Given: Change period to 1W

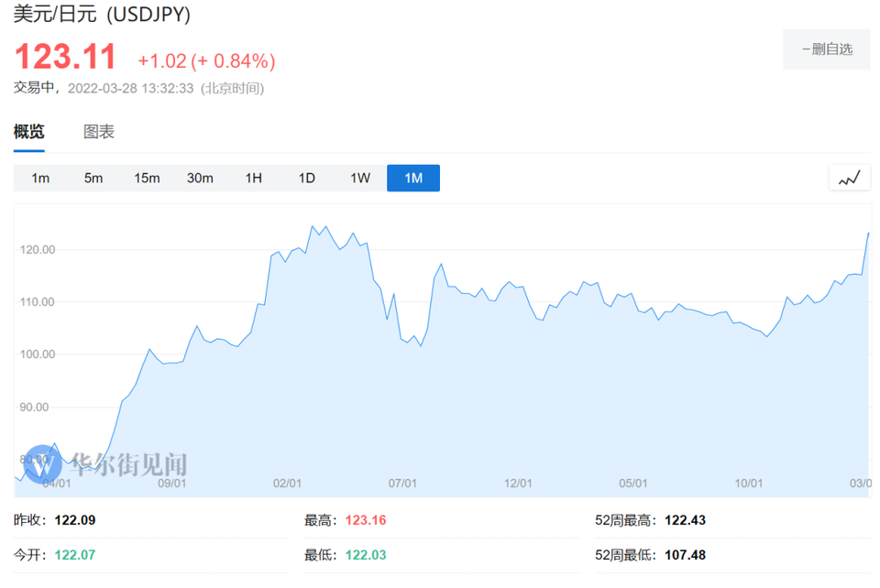Looking at the screenshot, I should tap(359, 178).
